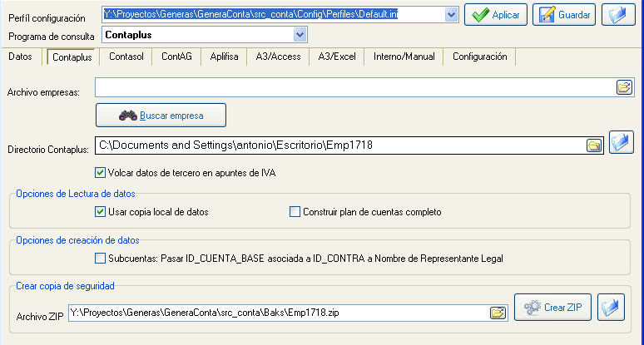Uncheck Usar copia local de datos

point(100,212)
